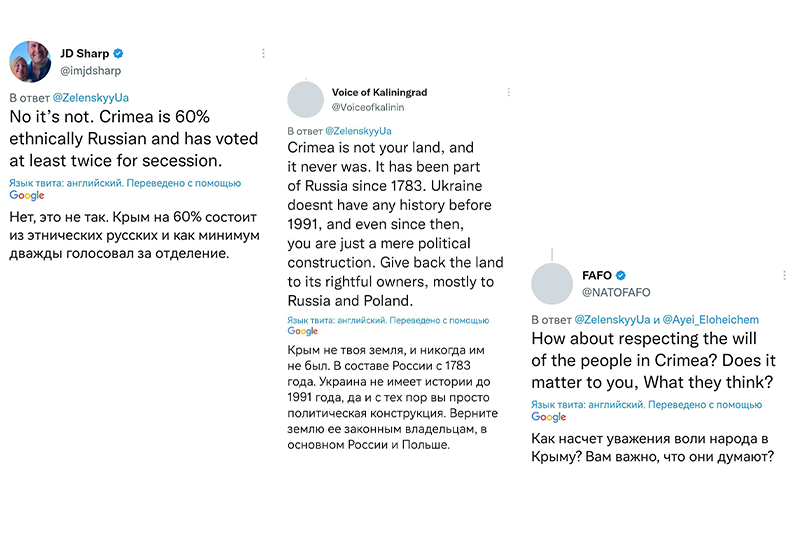Open the @Voiceofkalinin handle
800x533 pixels.
point(368,107)
